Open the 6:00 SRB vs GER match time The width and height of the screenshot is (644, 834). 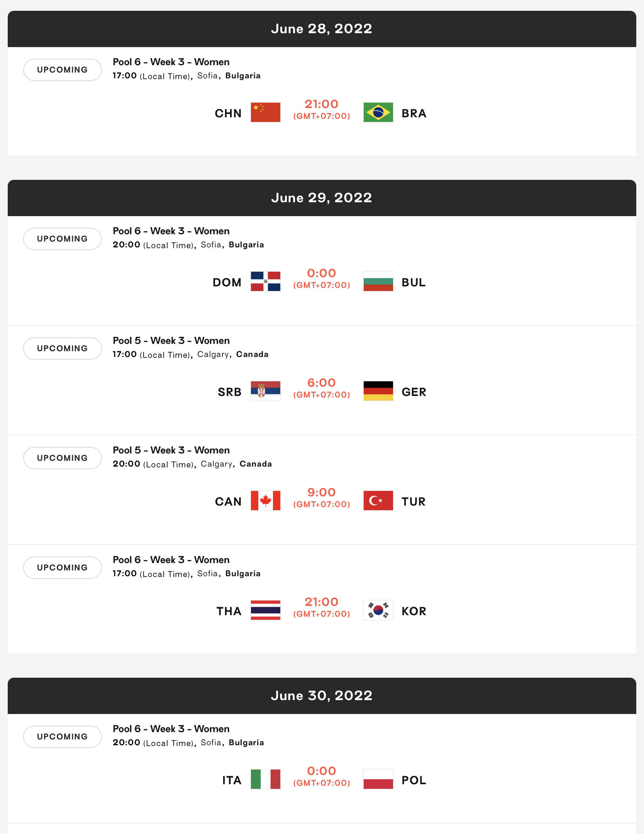tap(321, 383)
